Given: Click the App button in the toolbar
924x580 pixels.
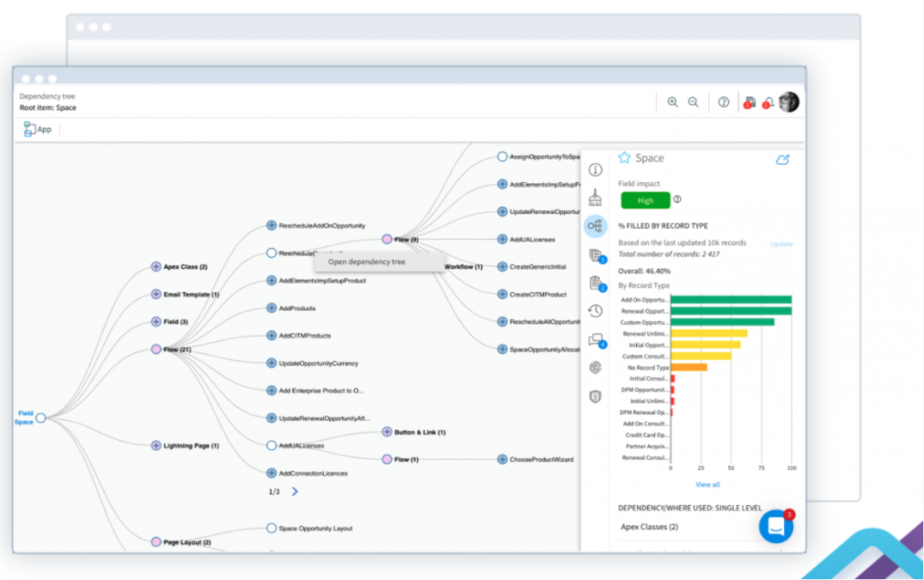Looking at the screenshot, I should (x=38, y=129).
